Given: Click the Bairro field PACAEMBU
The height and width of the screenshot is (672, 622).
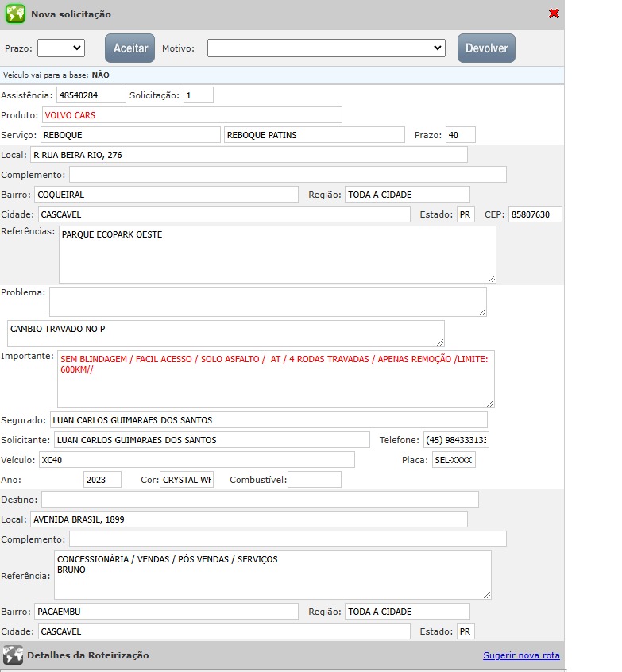Looking at the screenshot, I should [166, 612].
